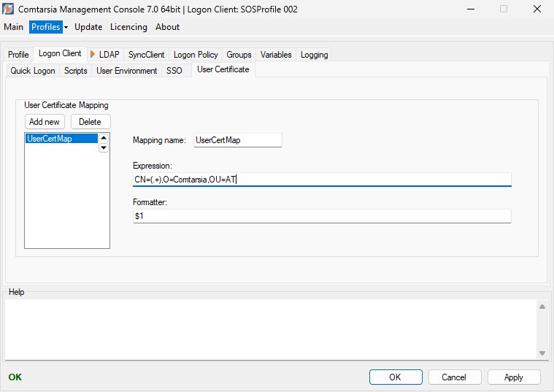Viewport: 554px width, 392px height.
Task: Open the Licencing menu
Action: coord(128,27)
